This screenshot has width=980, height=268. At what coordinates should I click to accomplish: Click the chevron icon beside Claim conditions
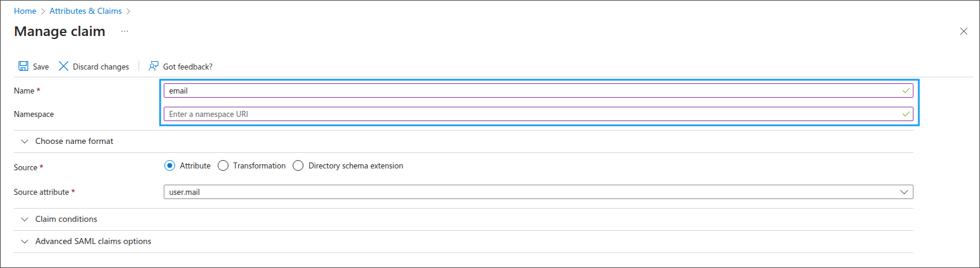point(25,219)
